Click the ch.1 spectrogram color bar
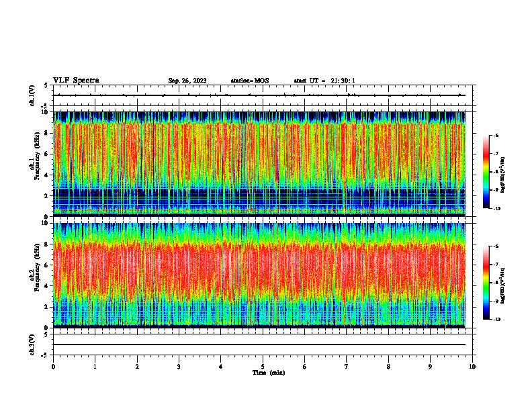 tap(486, 172)
